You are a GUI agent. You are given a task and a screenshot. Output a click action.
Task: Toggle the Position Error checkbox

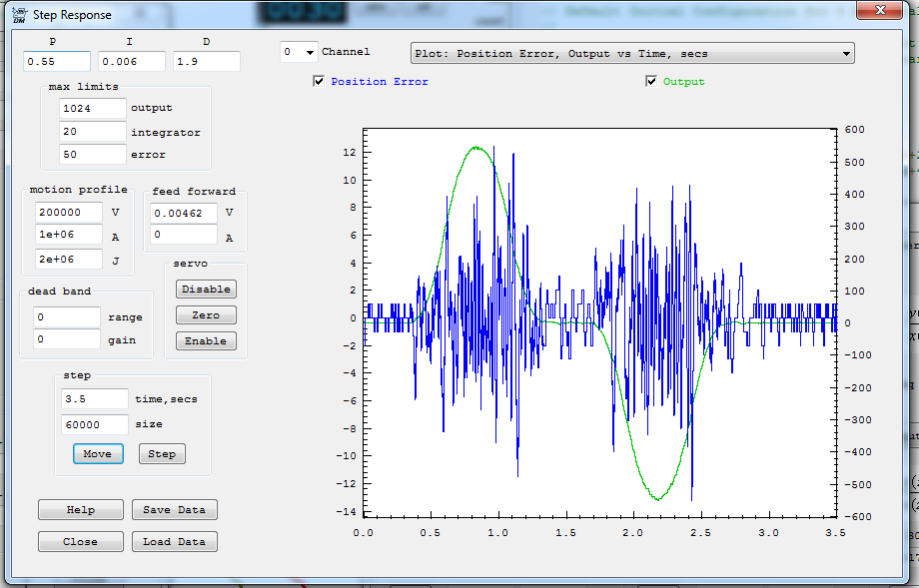point(320,82)
